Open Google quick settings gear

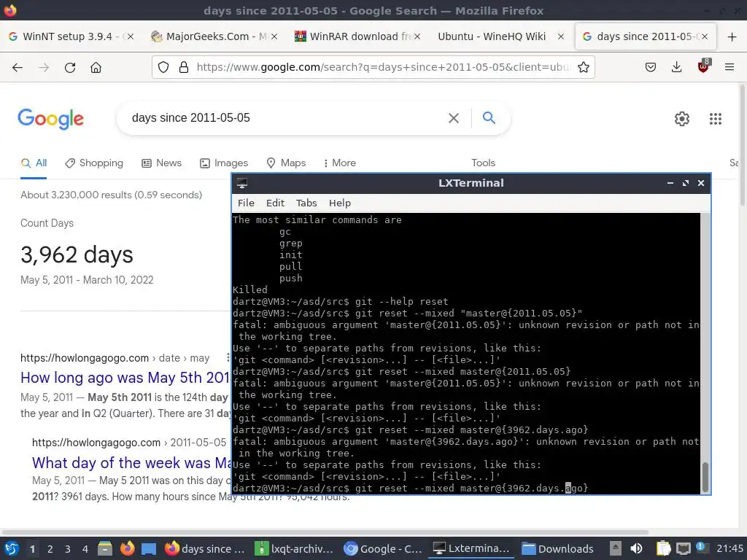tap(682, 119)
